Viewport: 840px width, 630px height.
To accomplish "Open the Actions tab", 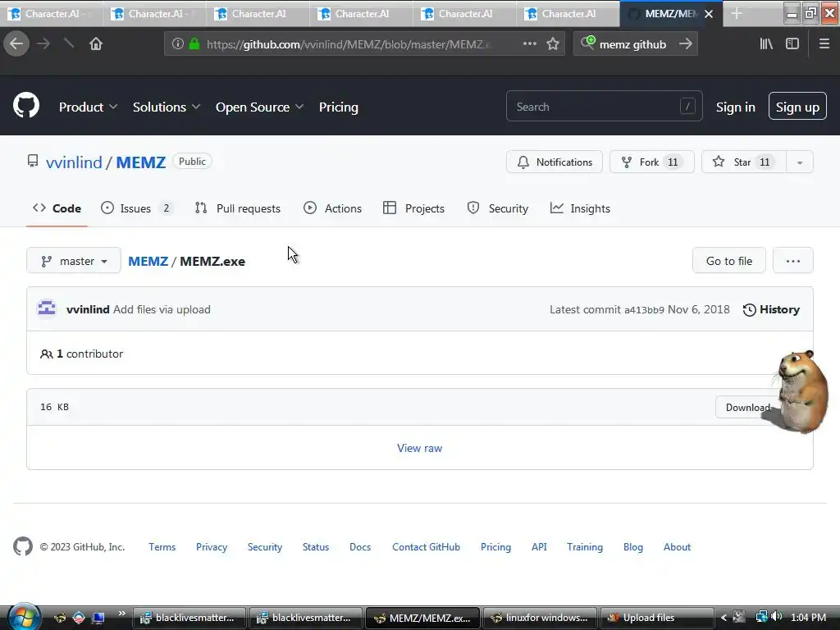I will (x=332, y=208).
